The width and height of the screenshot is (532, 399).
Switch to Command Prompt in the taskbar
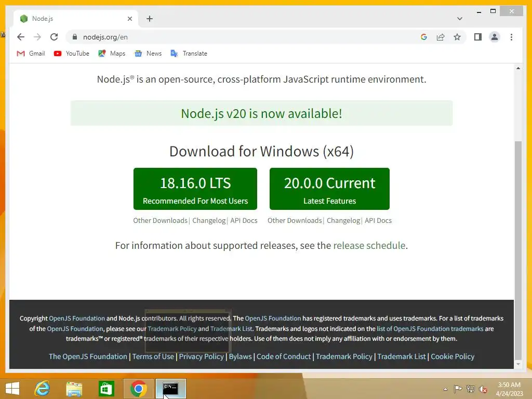tap(170, 389)
